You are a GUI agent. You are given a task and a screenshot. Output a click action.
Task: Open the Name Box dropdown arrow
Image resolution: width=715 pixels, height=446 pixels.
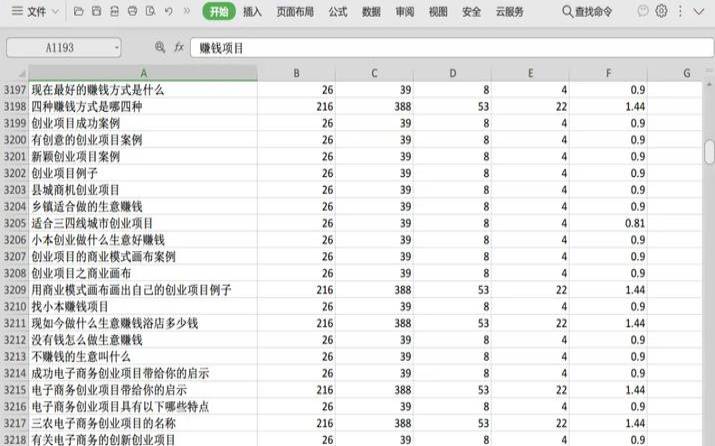pos(116,48)
